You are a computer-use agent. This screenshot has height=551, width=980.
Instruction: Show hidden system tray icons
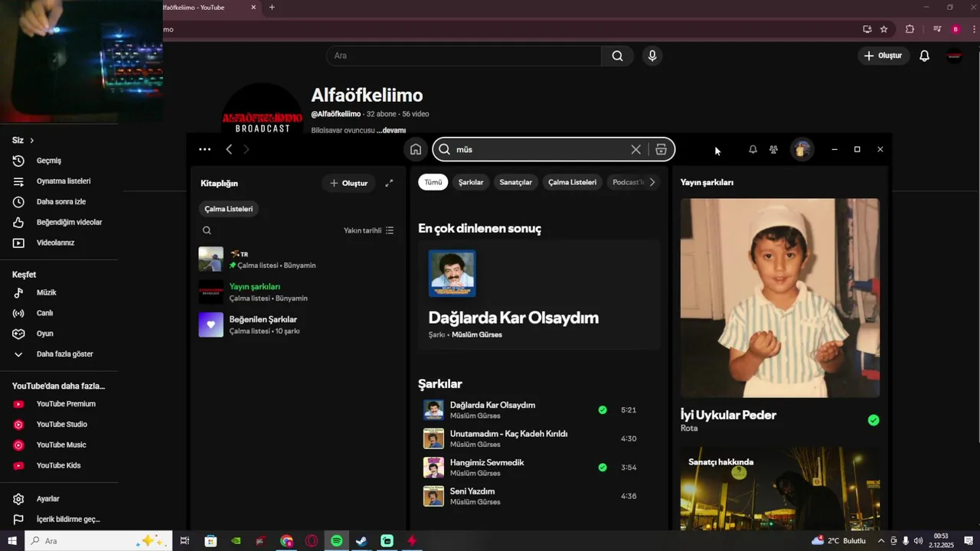880,541
